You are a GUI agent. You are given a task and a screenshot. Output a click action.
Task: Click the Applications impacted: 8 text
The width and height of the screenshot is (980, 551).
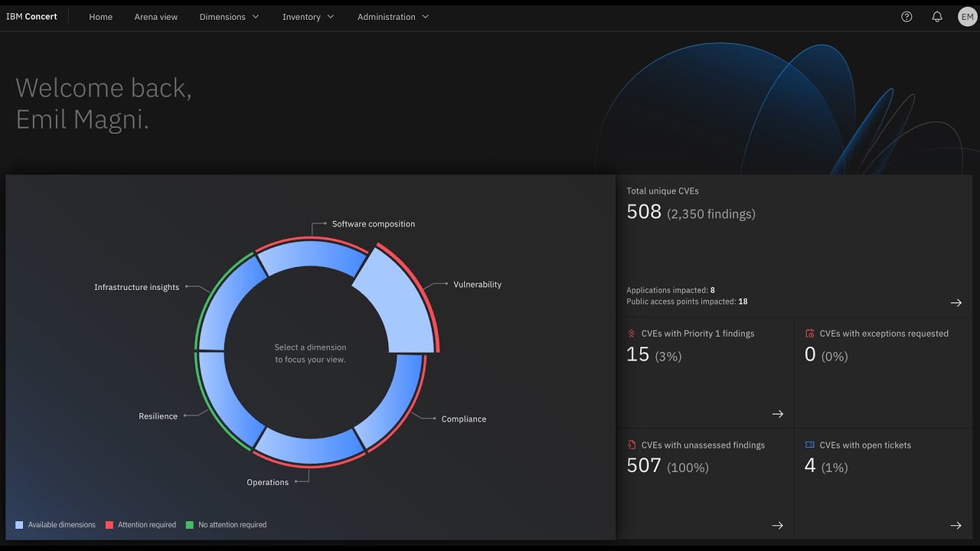tap(671, 291)
